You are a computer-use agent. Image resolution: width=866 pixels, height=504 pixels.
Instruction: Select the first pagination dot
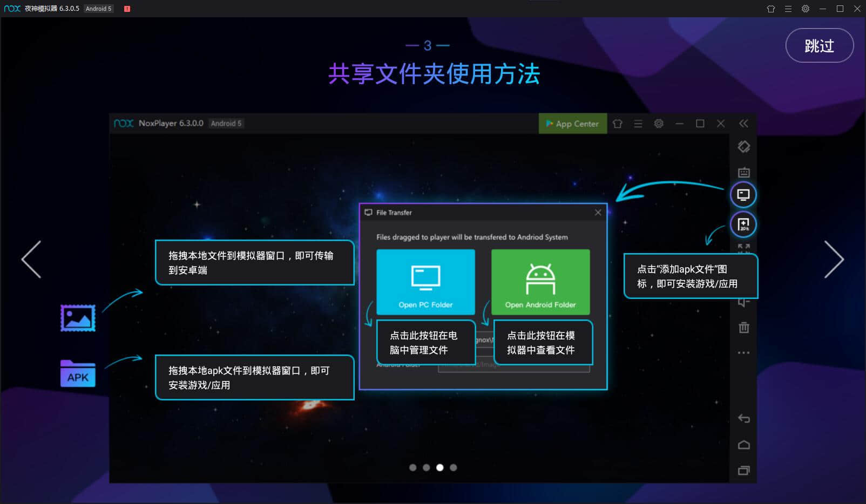click(413, 467)
